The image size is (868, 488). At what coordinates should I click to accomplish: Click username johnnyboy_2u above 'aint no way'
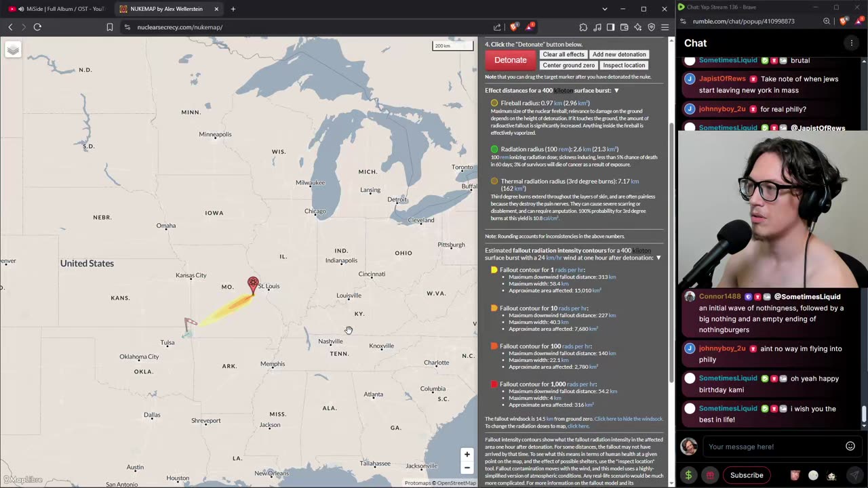tap(722, 348)
